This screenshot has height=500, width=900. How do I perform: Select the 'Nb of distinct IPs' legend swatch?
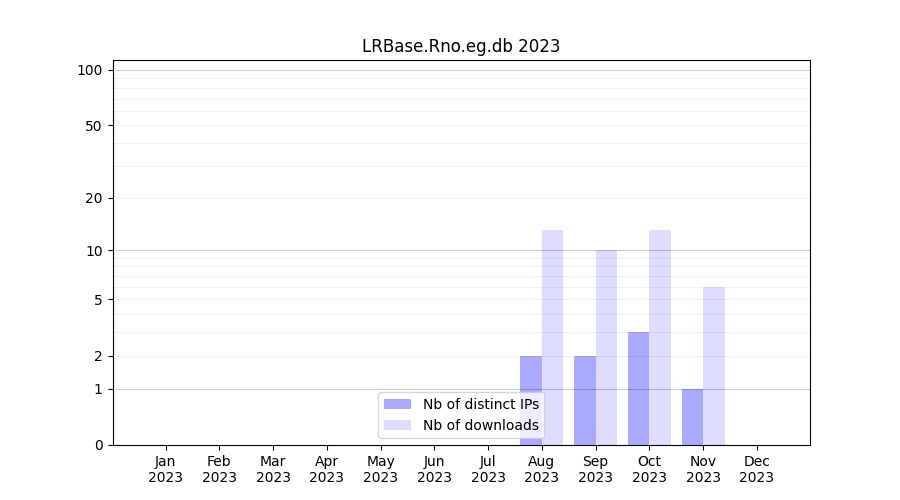397,404
